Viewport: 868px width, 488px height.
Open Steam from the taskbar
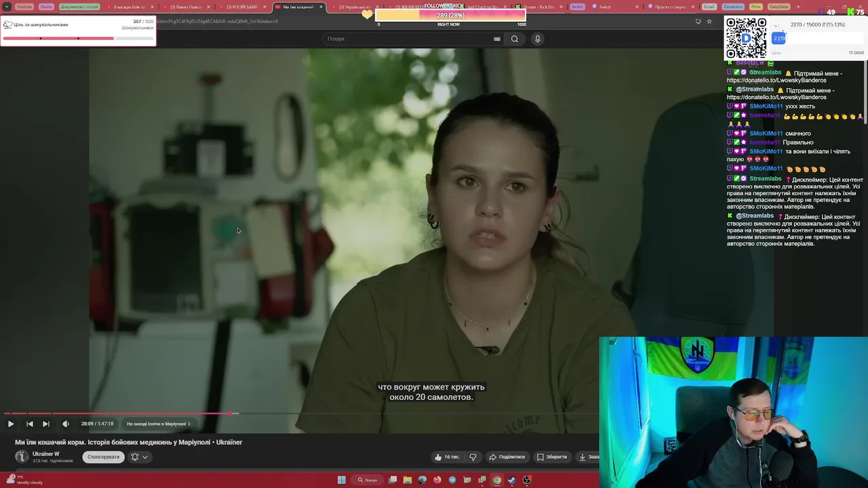coord(512,480)
